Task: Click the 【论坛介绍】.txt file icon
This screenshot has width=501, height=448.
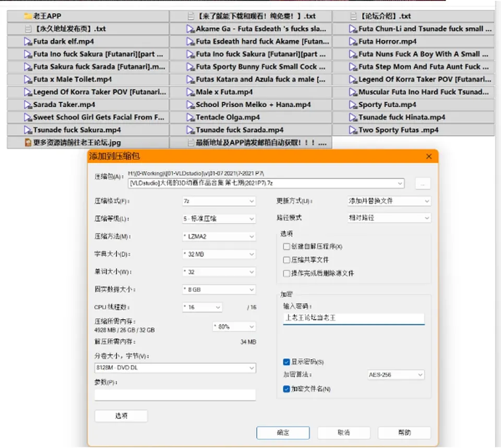Action: click(x=353, y=16)
